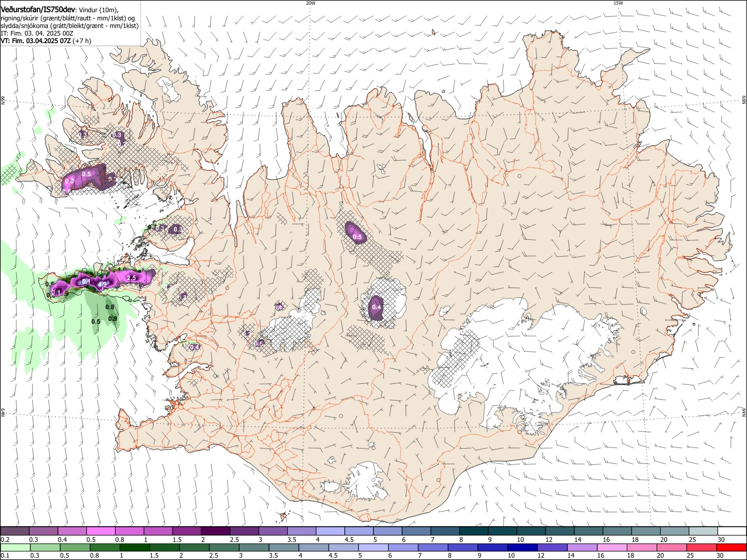Pick lower legend swatch between 0.5 and 0.8
Image resolution: width=747 pixels, height=560 pixels.
(x=75, y=547)
